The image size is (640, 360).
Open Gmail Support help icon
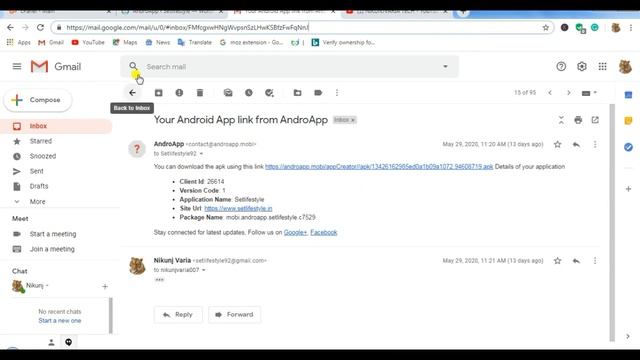click(561, 66)
